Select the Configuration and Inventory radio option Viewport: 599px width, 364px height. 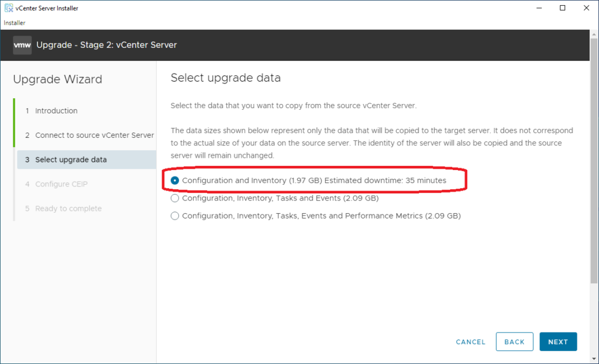click(175, 181)
